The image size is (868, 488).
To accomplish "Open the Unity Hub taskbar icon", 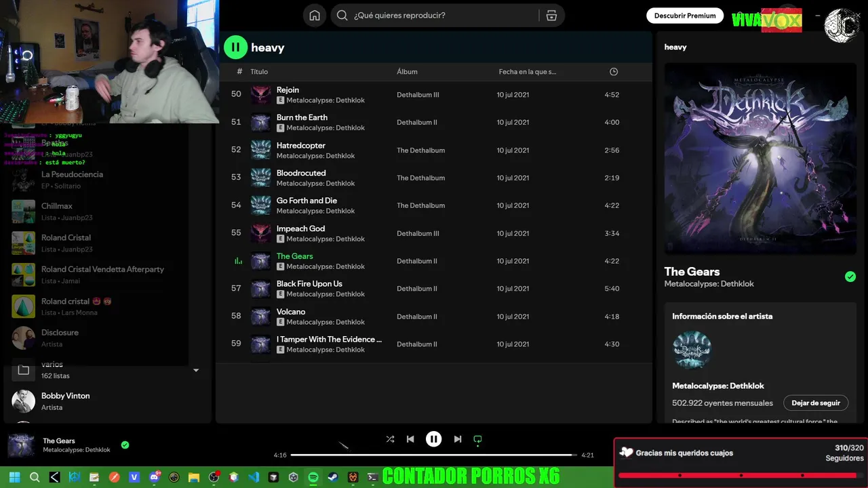I will (294, 477).
